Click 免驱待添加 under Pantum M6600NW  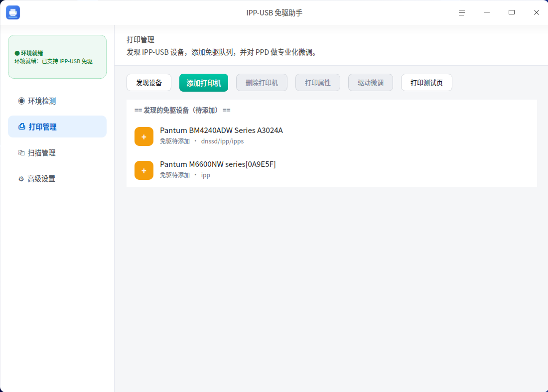175,175
